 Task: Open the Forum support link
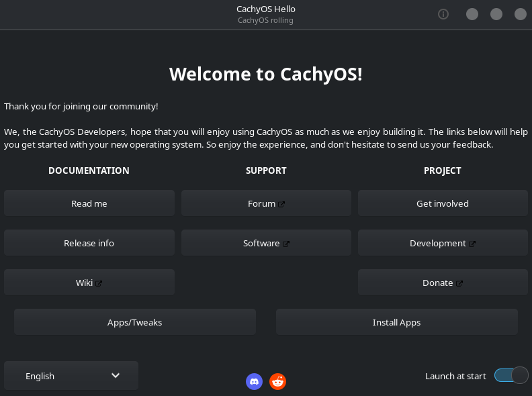[x=266, y=203]
